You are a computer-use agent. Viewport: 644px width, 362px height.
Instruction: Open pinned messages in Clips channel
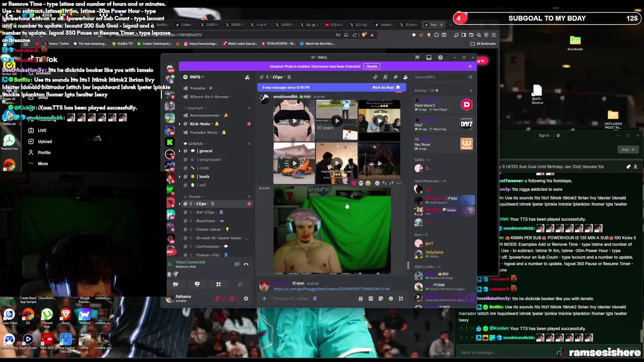point(395,77)
